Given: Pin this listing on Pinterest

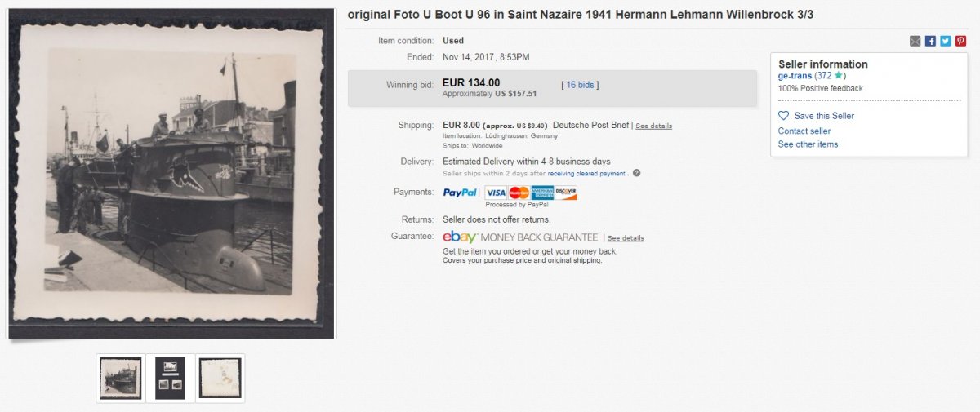Looking at the screenshot, I should click(960, 41).
